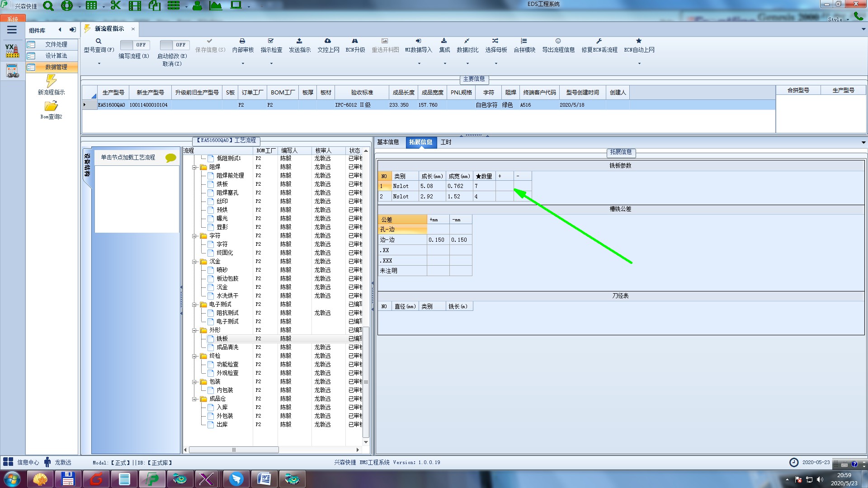Open Bom查询2 folder icon
This screenshot has width=868, height=488.
point(51,106)
